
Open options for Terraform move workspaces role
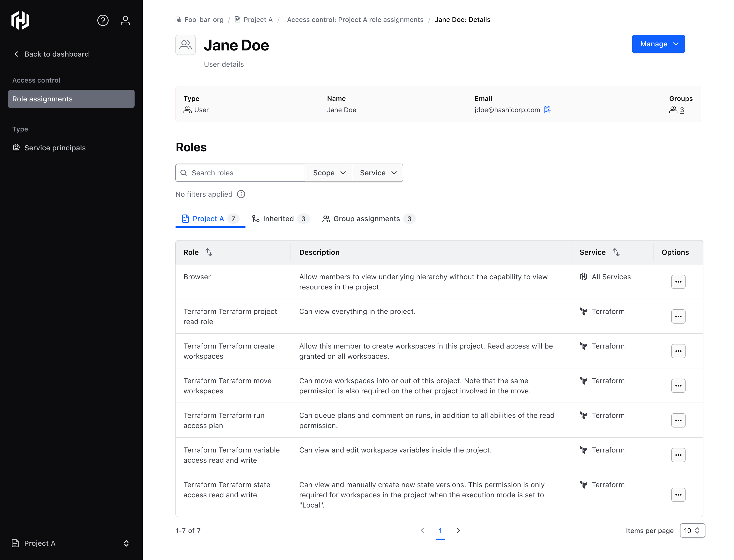coord(678,386)
